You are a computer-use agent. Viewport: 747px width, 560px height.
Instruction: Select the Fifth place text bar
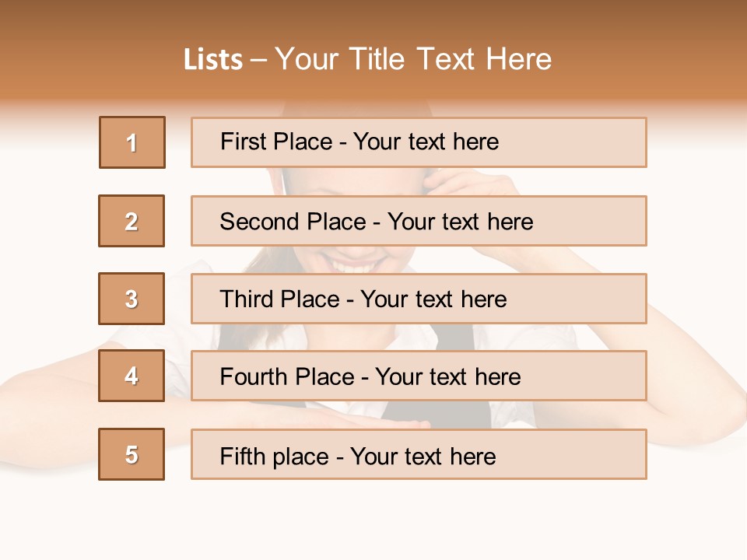coord(419,454)
